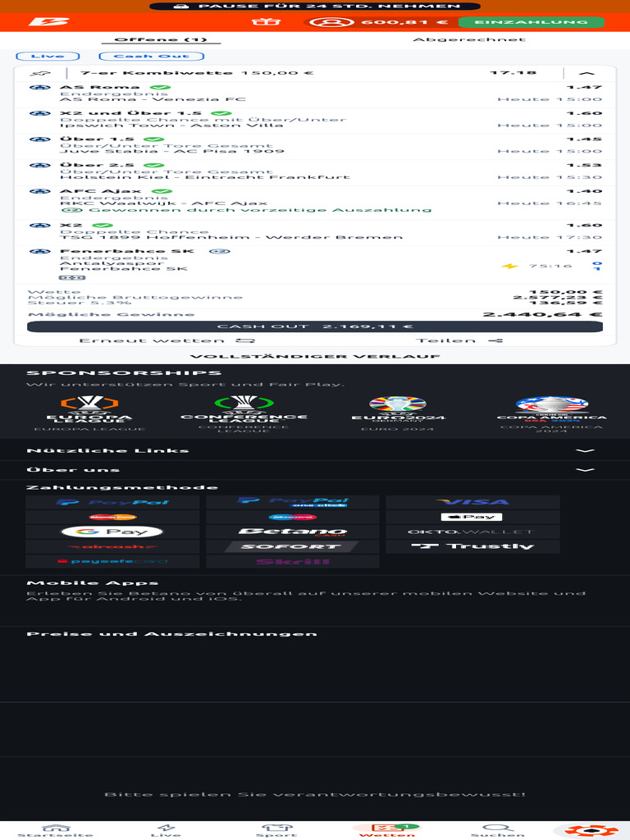The image size is (630, 840).
Task: Open the live stats icon under Fenerbahce
Action: coord(72,277)
